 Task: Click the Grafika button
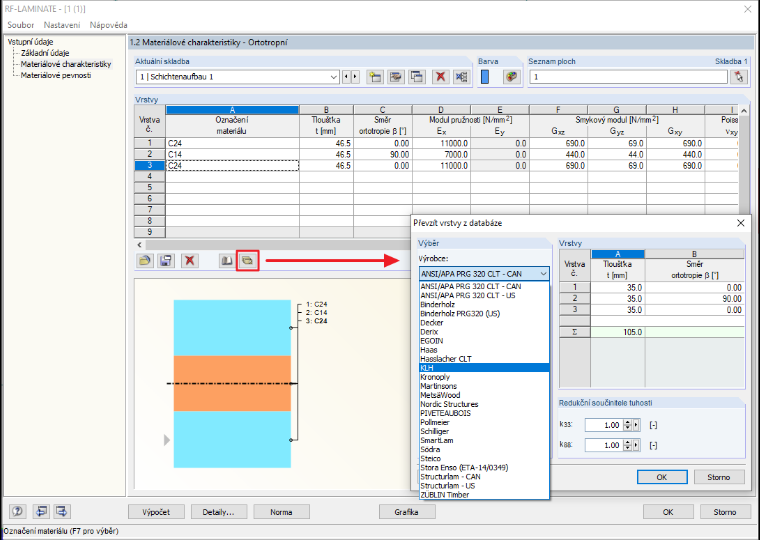[406, 512]
